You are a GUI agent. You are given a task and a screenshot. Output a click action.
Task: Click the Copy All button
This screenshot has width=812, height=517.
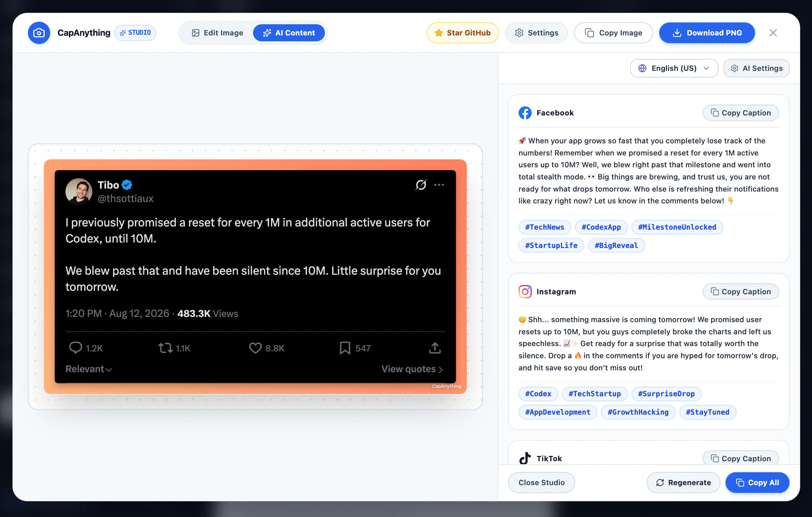(x=757, y=482)
